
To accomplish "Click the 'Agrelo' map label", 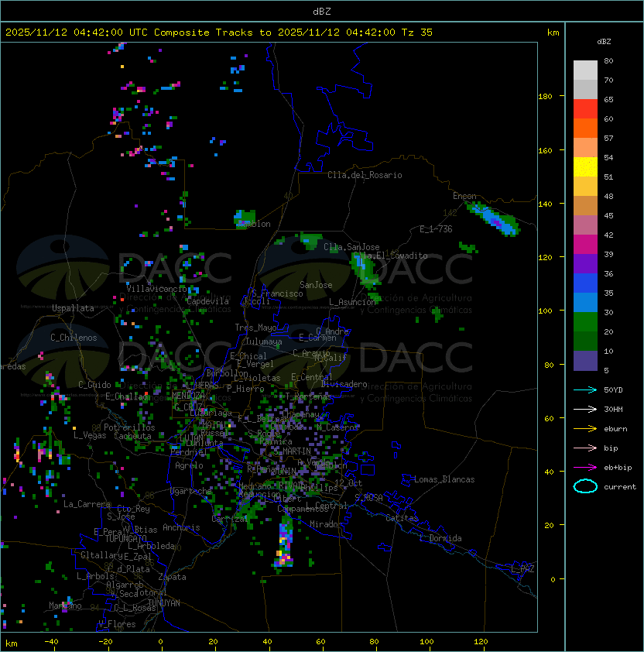I will point(189,465).
